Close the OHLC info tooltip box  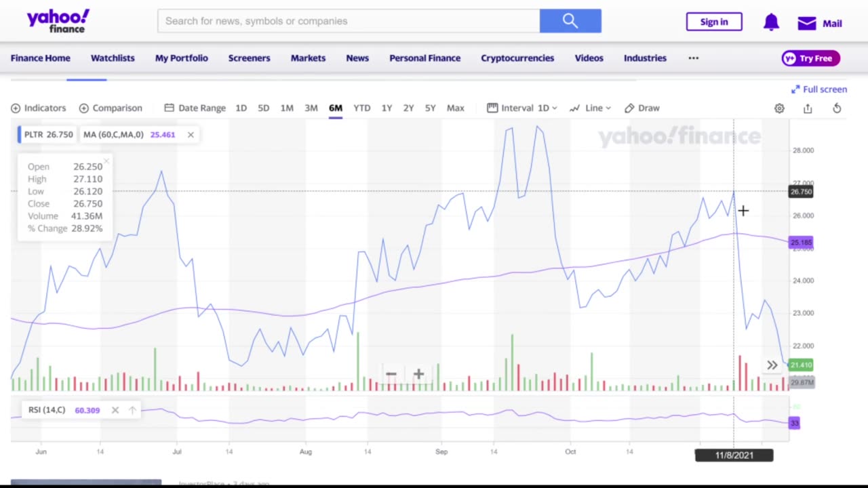[x=106, y=161]
